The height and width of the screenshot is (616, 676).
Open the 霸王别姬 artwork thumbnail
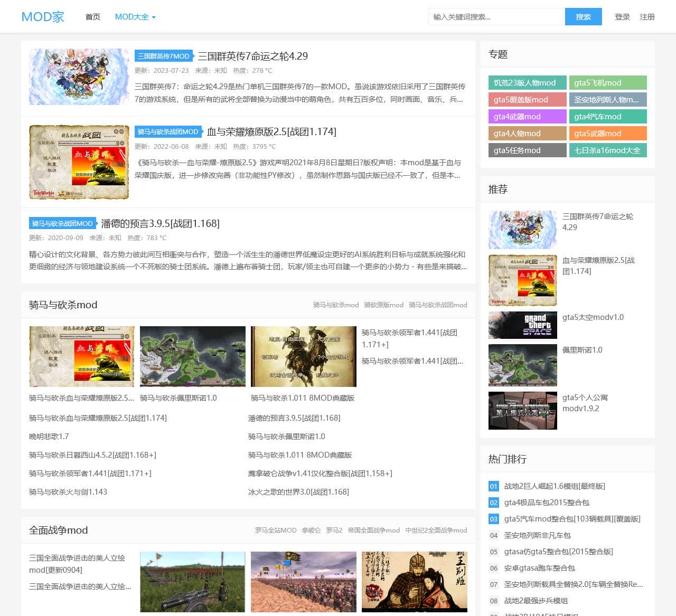pyautogui.click(x=415, y=582)
